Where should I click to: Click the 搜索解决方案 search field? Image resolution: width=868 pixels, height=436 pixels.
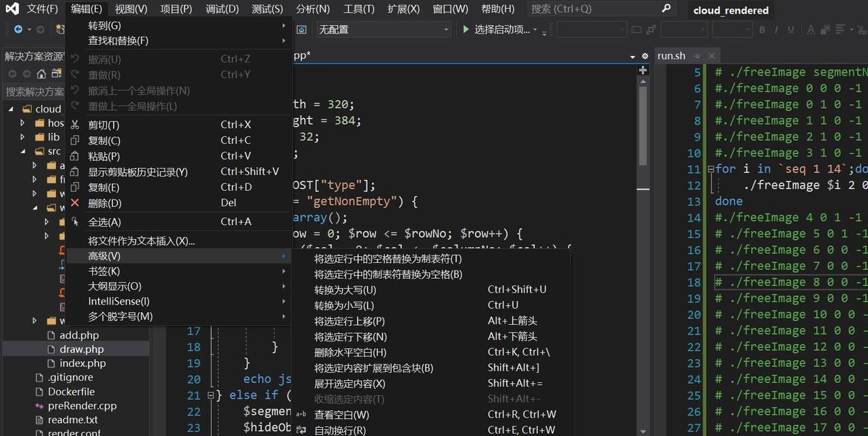pyautogui.click(x=34, y=91)
